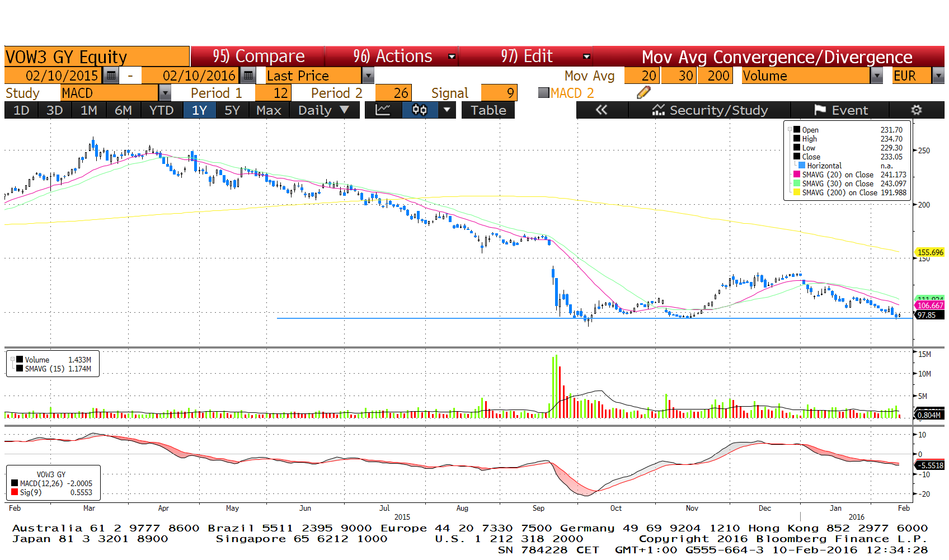Select the 6M range tab
This screenshot has width=949, height=560.
123,110
